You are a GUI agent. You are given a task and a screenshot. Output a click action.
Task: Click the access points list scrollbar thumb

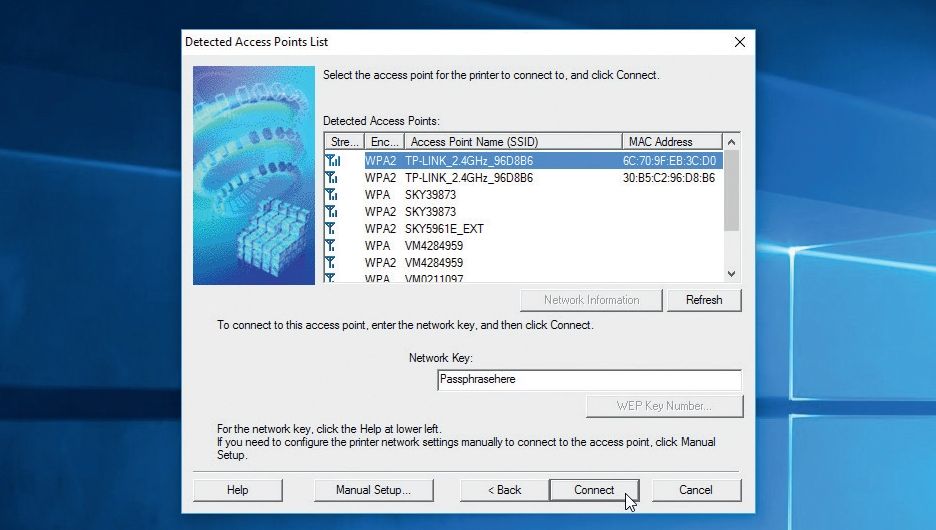coord(731,190)
